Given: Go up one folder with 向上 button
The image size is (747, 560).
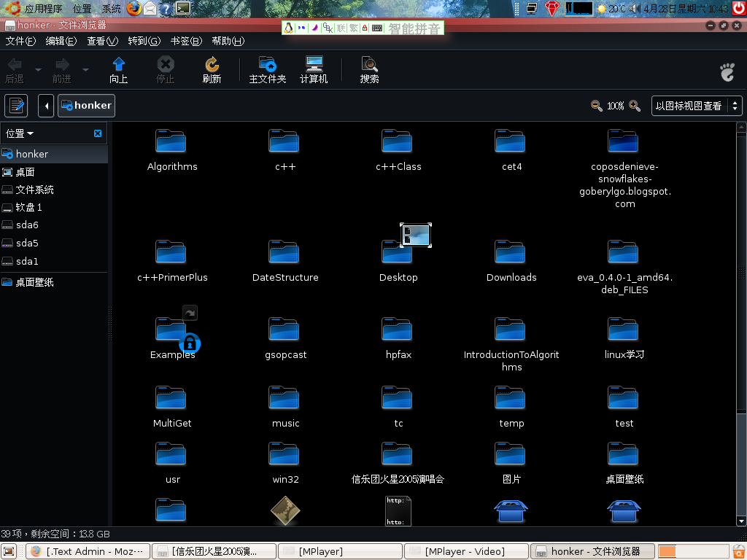Looking at the screenshot, I should coord(119,70).
